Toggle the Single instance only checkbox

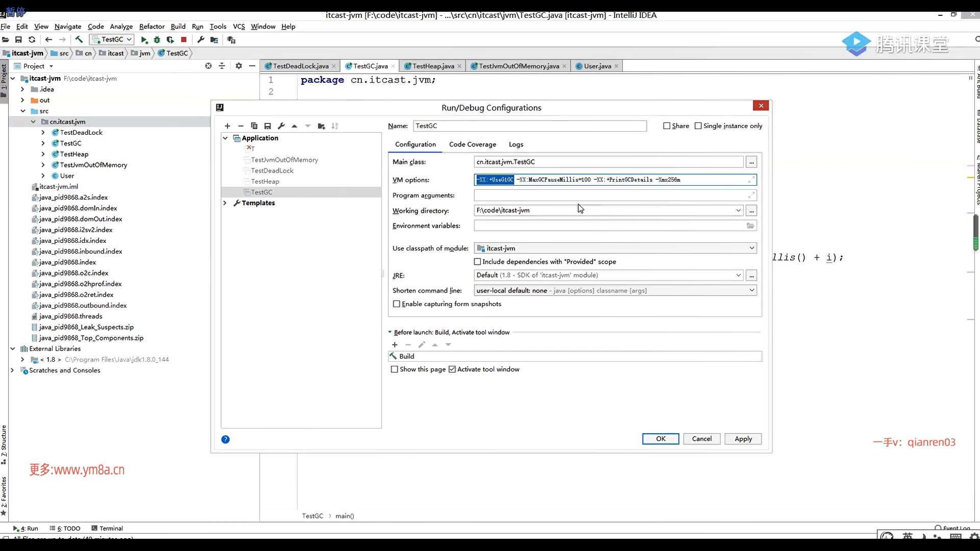pos(698,126)
